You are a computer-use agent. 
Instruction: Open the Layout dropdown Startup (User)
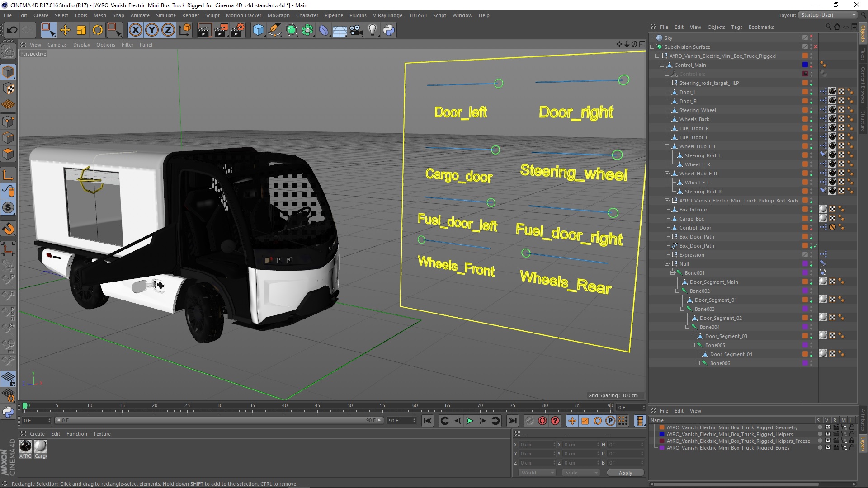(828, 15)
